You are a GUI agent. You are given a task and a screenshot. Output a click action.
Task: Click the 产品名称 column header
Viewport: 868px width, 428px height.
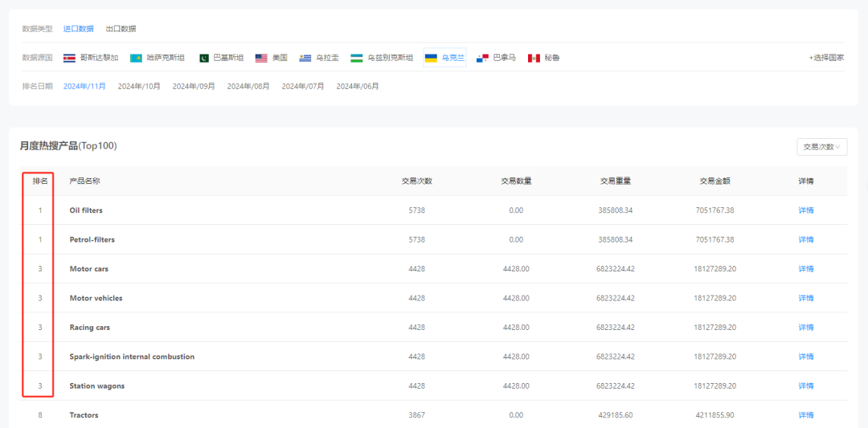click(x=84, y=181)
